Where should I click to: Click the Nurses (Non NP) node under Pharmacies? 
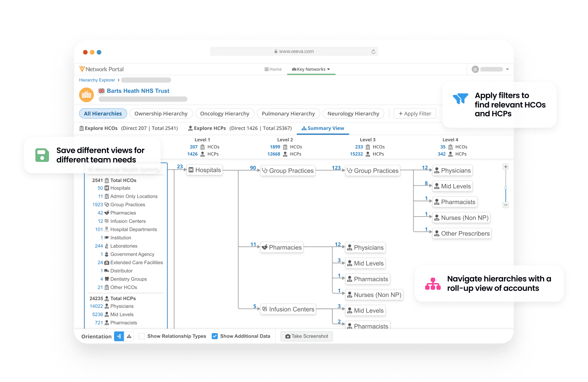(x=374, y=295)
